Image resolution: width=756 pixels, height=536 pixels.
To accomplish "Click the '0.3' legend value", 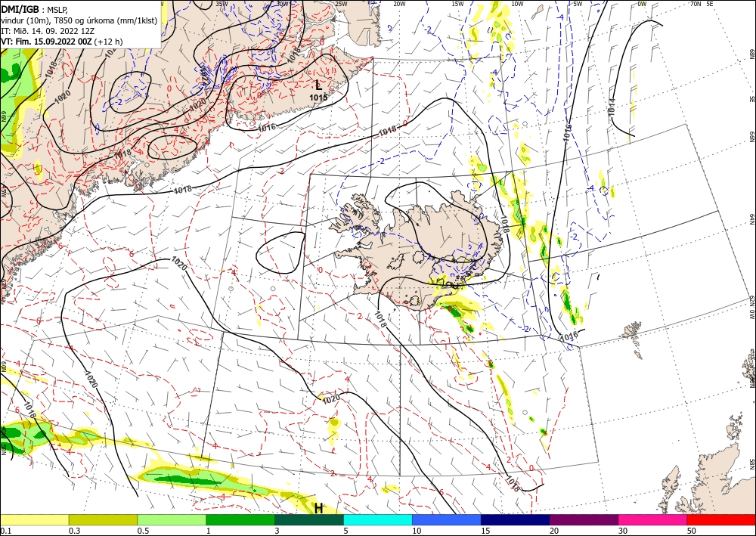I will click(x=74, y=531).
